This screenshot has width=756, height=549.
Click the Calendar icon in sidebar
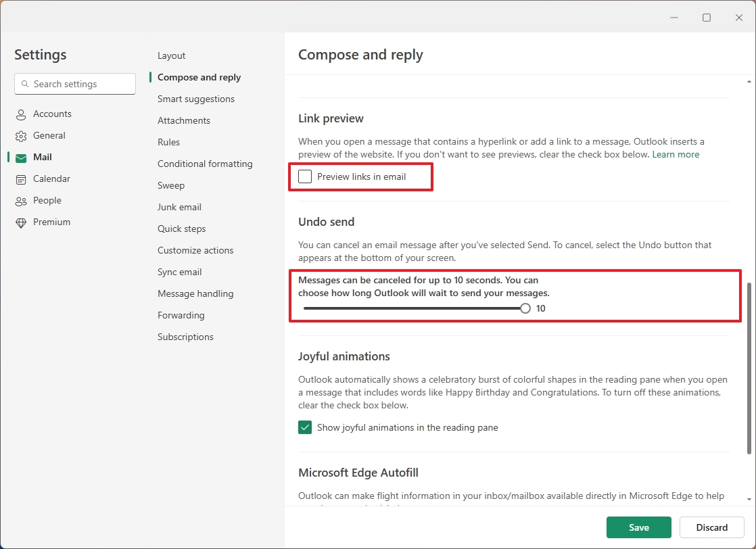point(21,179)
